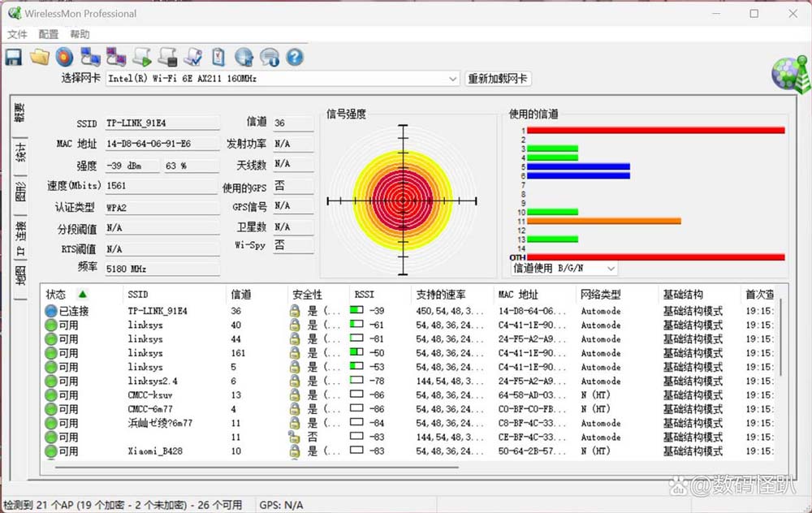Click the lock icon in the TP-LINK_91E4 row
This screenshot has width=812, height=513.
click(x=295, y=311)
